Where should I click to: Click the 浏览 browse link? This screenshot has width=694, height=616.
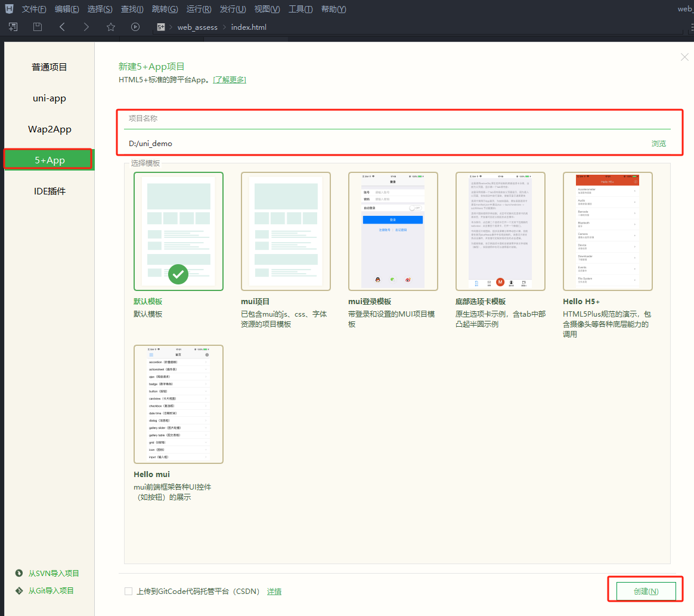(659, 143)
